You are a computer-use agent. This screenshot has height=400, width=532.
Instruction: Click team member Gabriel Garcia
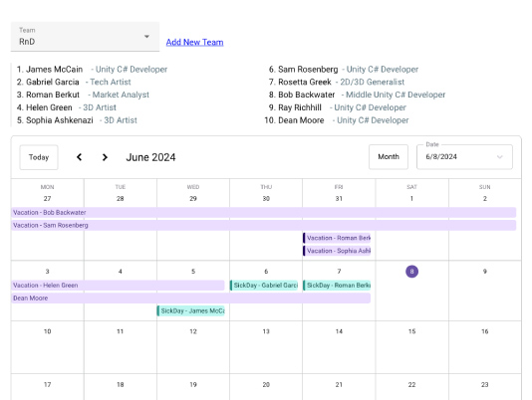point(53,82)
